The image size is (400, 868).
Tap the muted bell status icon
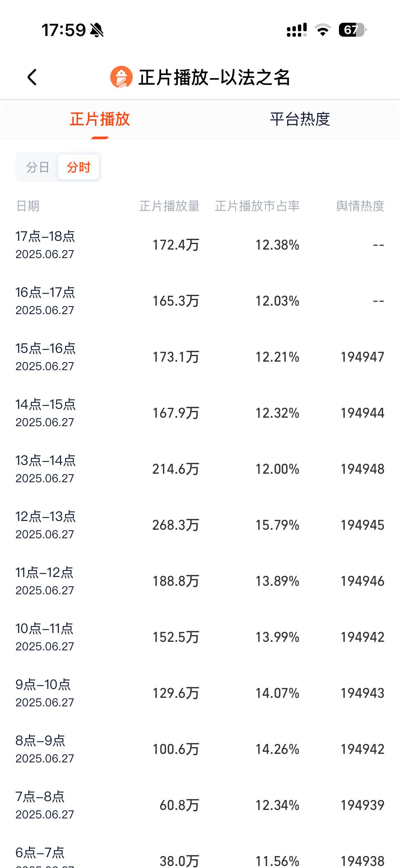(x=97, y=30)
